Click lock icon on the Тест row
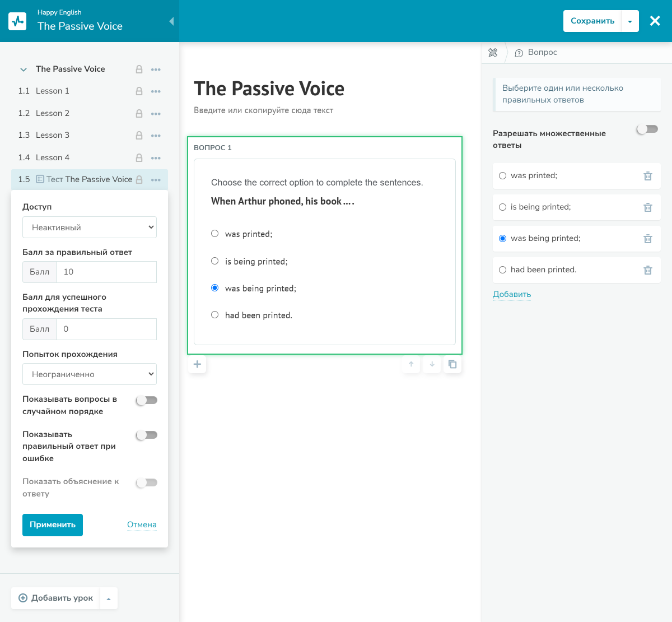The height and width of the screenshot is (622, 672). tap(139, 180)
